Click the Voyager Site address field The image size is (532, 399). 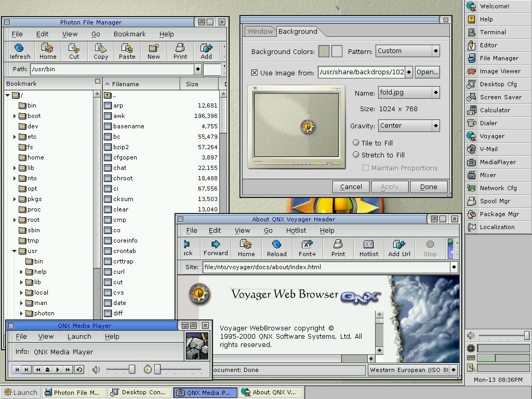tap(327, 267)
